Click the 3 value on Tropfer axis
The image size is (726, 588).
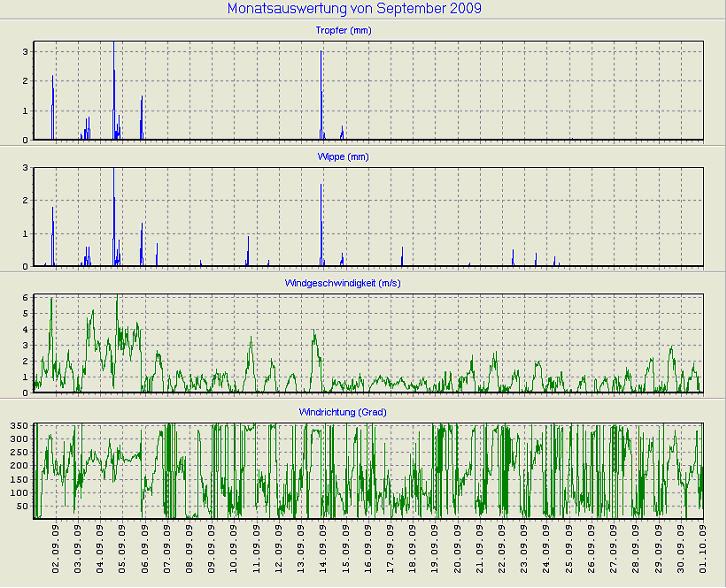(x=24, y=50)
